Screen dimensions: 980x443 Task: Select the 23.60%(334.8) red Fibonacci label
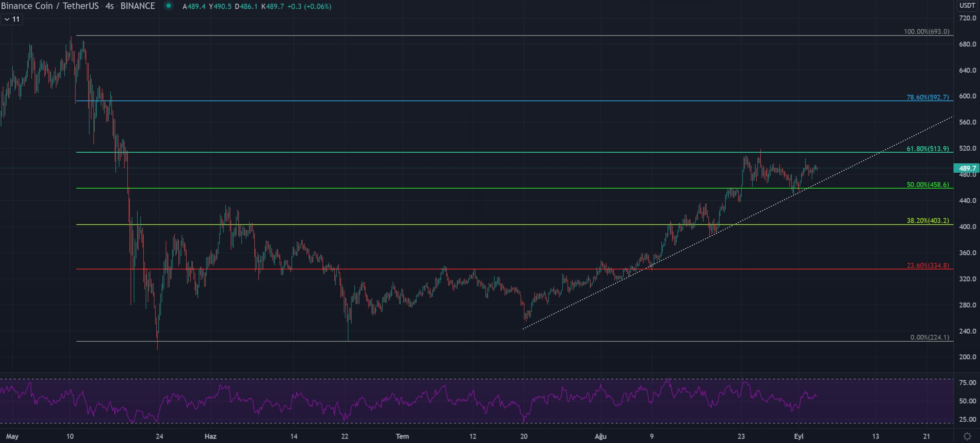[927, 265]
